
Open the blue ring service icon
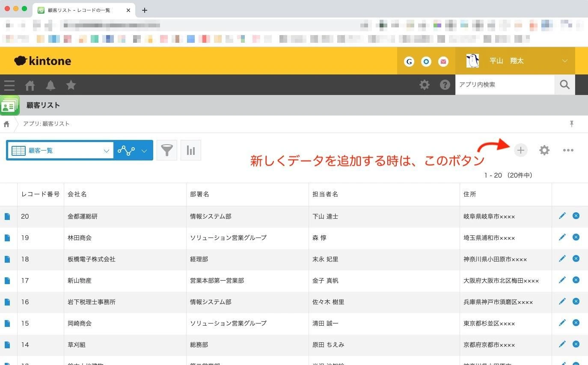[426, 62]
